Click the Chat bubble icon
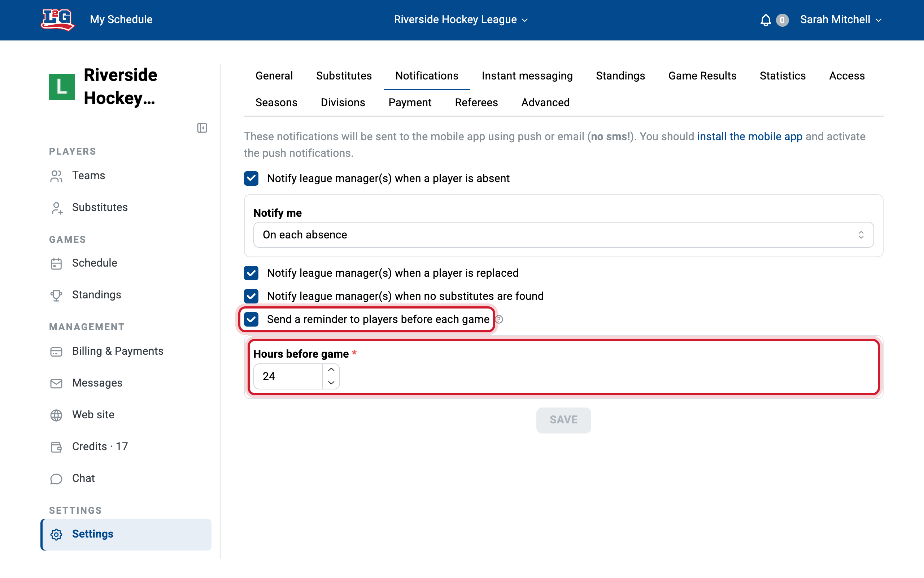The image size is (924, 578). (x=56, y=479)
